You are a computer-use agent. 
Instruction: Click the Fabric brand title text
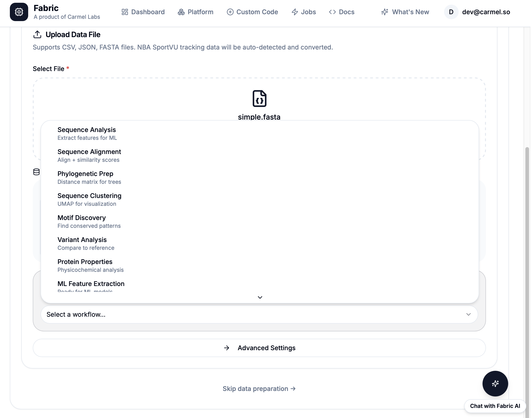(46, 8)
